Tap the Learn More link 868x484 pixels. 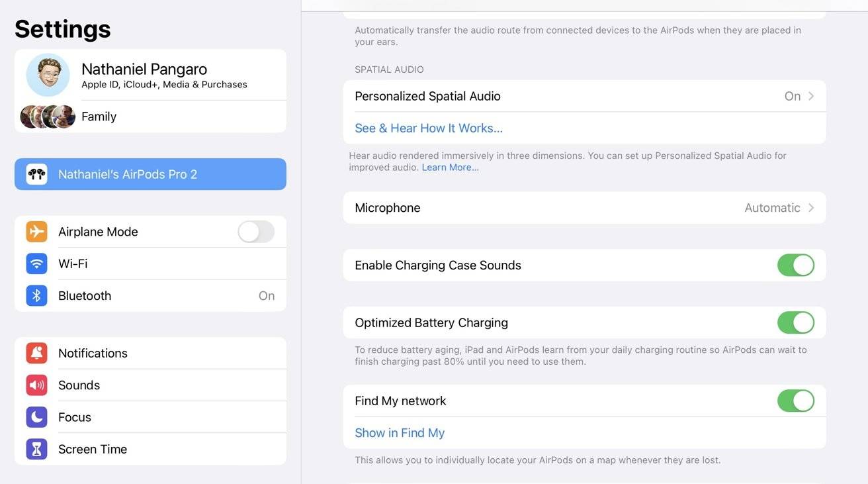450,168
